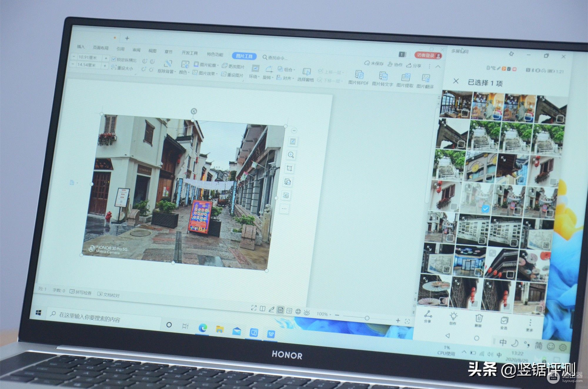588x389 pixels.
Task: Click the delete trash icon in the phone panel
Action: coord(479,318)
